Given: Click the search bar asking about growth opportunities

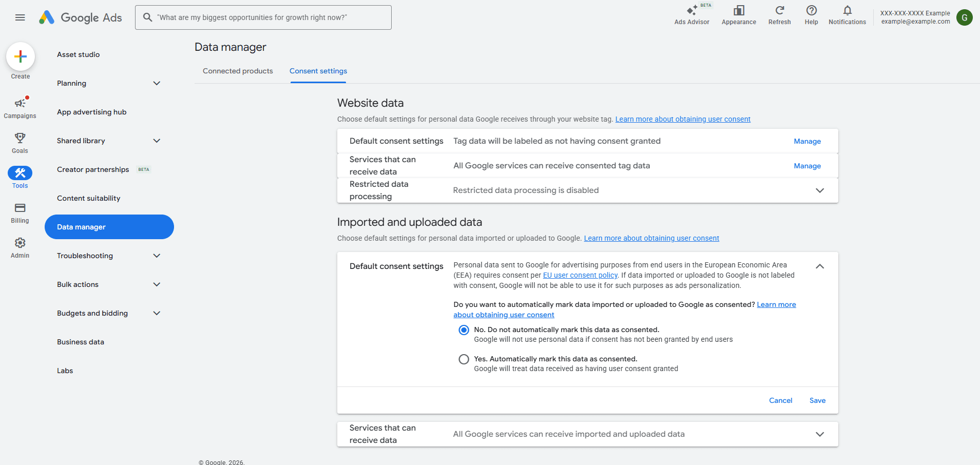Looking at the screenshot, I should pos(263,17).
